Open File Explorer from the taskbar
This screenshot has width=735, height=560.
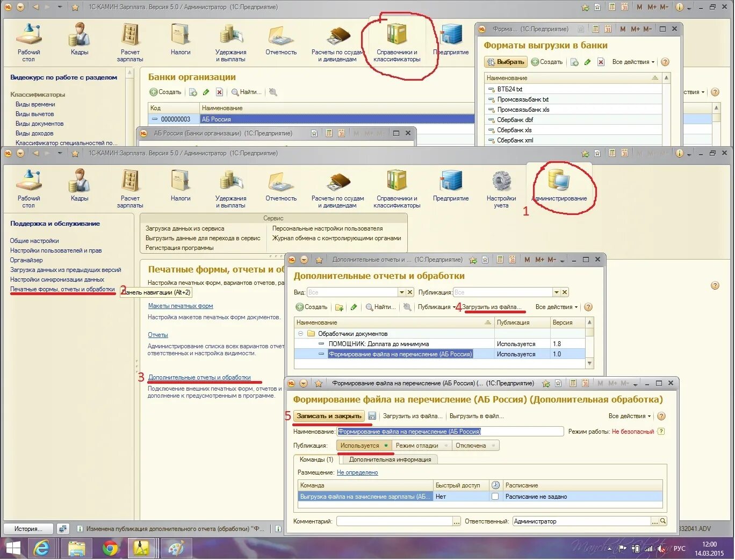click(x=76, y=548)
